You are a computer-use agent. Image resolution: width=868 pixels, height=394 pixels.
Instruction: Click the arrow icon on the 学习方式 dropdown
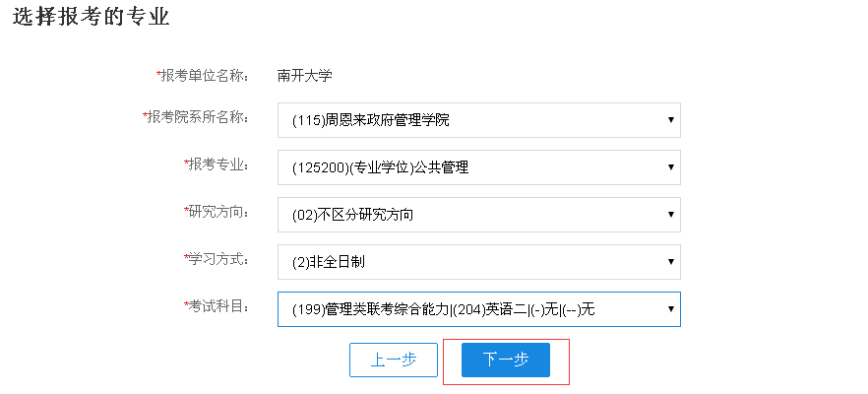[x=670, y=261]
